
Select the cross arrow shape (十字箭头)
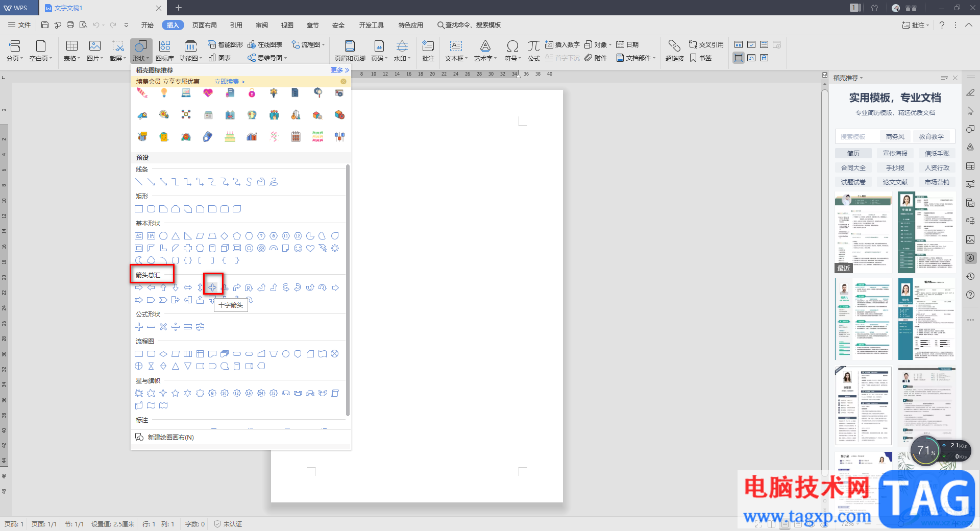[x=212, y=287]
